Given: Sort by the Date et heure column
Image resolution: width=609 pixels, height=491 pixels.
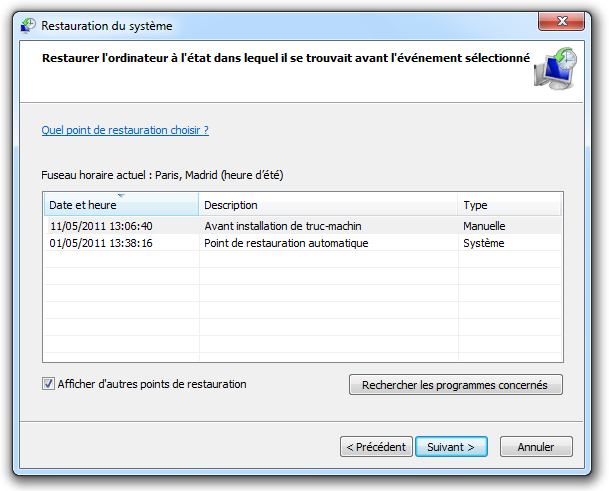Looking at the screenshot, I should point(121,205).
